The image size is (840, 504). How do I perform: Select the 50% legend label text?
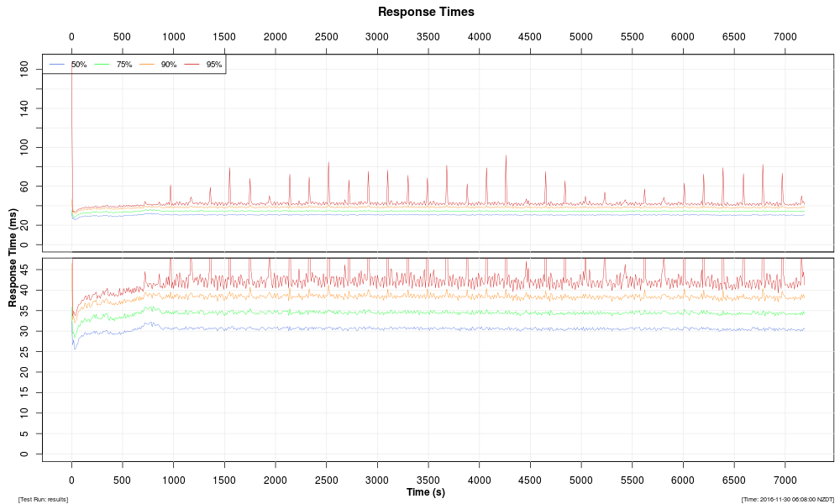[x=79, y=65]
